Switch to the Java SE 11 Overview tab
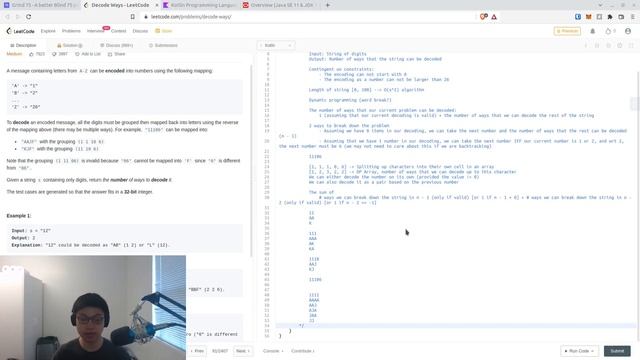This screenshot has width=640, height=360. click(x=280, y=5)
